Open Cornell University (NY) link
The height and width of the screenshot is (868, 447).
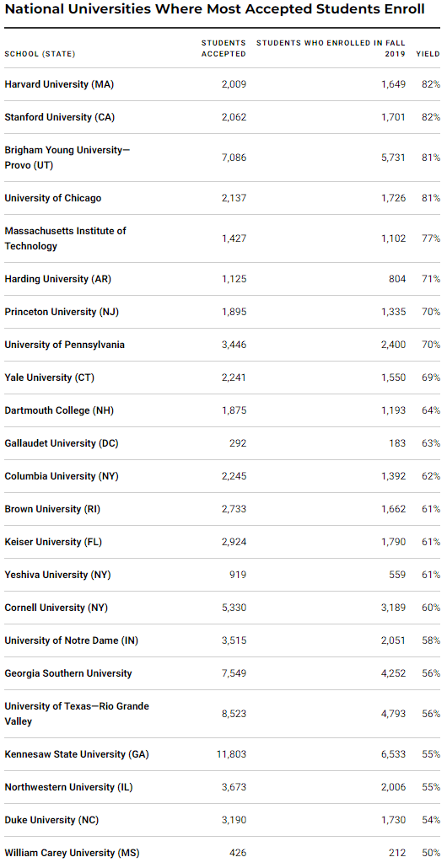click(x=56, y=608)
